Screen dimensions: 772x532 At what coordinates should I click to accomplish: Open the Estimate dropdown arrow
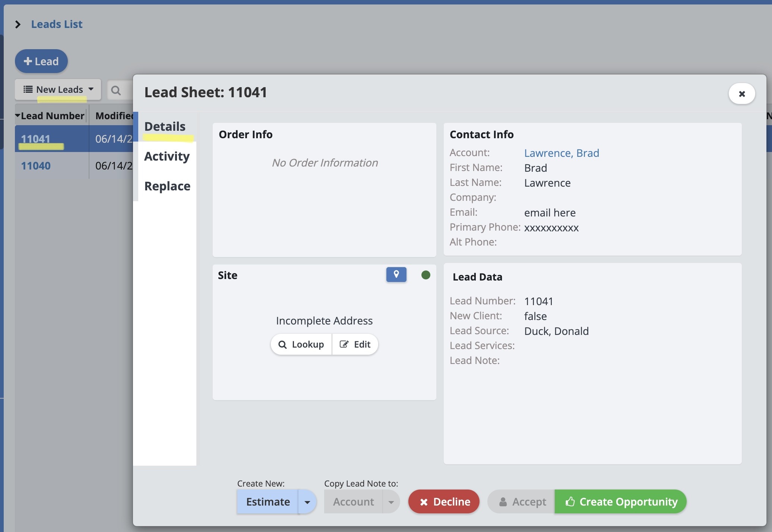click(x=307, y=502)
